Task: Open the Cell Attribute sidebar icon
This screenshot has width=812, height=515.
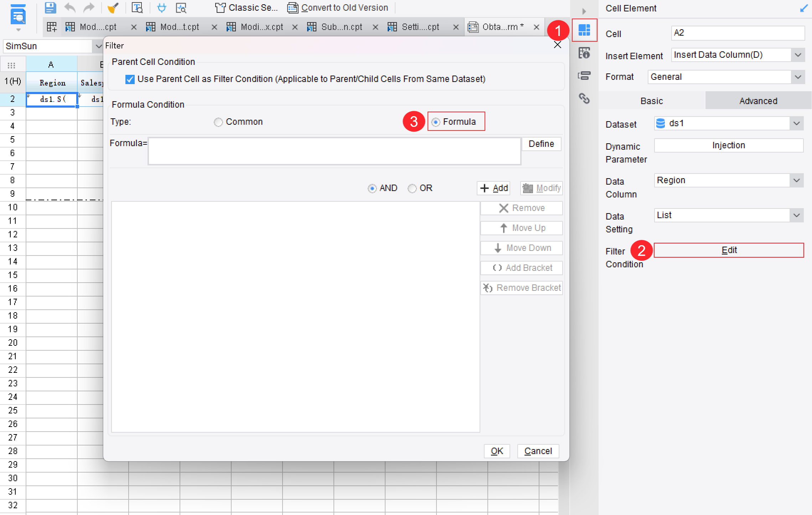Action: [584, 53]
